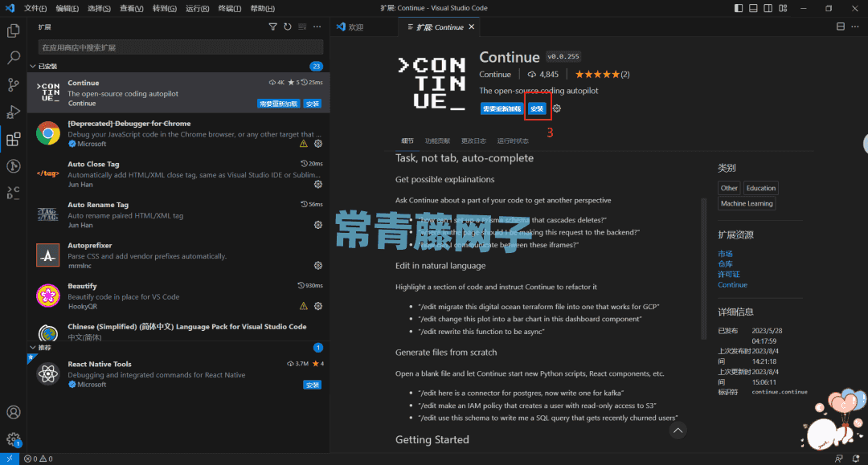Click the feedback icon in the status bar

tap(839, 459)
